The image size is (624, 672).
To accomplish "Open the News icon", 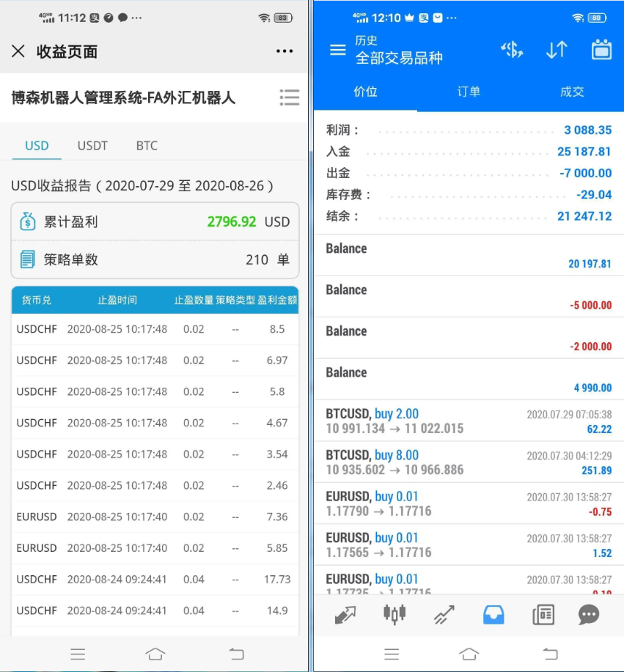I will coord(542,614).
